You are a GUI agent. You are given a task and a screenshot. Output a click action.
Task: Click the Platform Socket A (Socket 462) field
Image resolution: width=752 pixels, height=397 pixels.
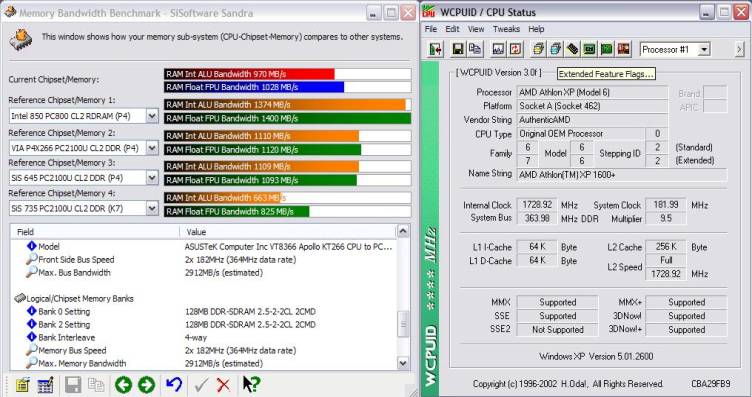click(592, 106)
